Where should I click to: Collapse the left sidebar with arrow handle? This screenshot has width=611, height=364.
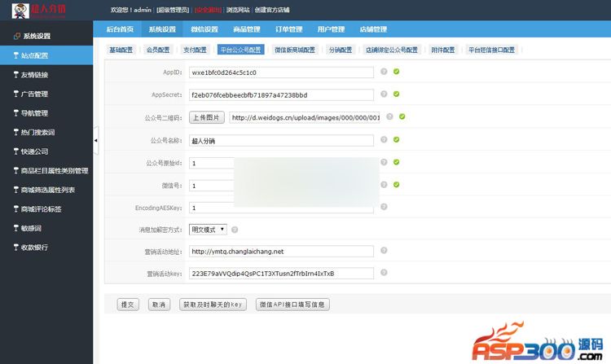[96, 140]
